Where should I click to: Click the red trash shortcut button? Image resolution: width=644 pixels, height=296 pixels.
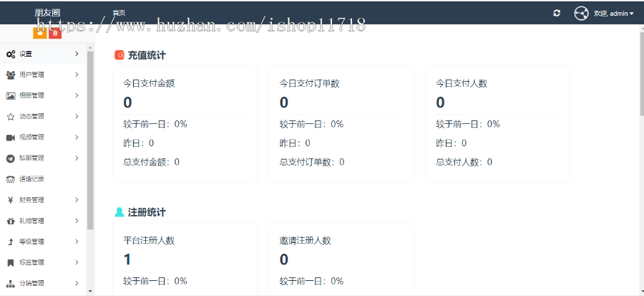[55, 32]
